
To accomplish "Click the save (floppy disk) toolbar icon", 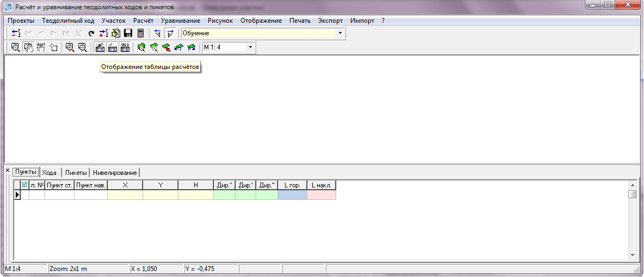I will click(x=128, y=33).
